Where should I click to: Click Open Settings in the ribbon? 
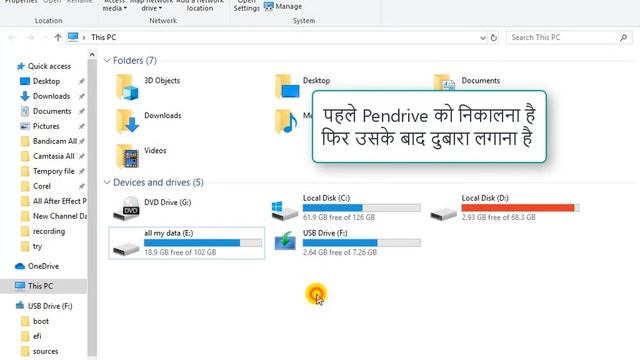point(247,6)
